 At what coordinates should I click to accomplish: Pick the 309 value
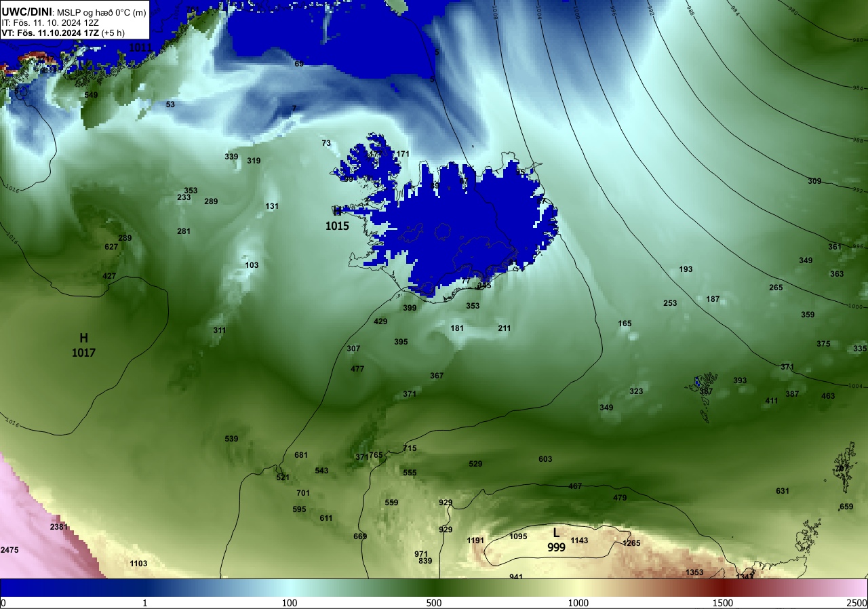tap(814, 181)
